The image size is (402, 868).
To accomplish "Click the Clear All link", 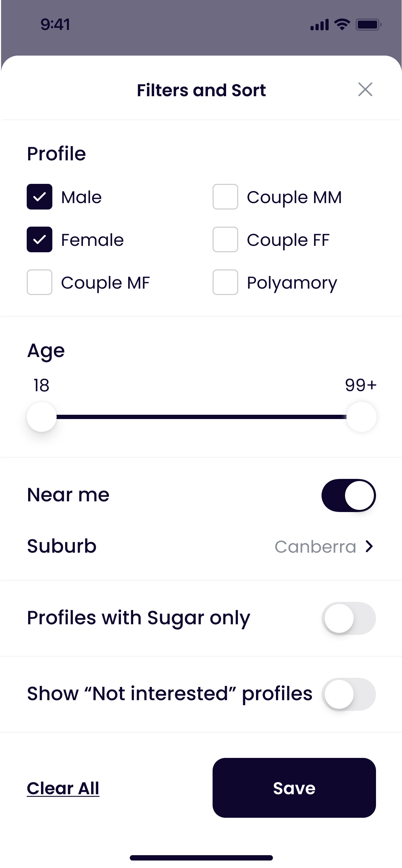I will click(63, 788).
